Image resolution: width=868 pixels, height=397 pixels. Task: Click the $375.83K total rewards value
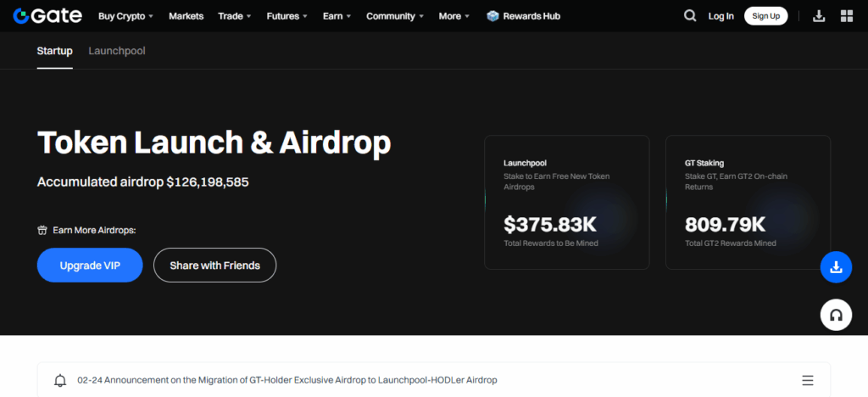pyautogui.click(x=549, y=224)
